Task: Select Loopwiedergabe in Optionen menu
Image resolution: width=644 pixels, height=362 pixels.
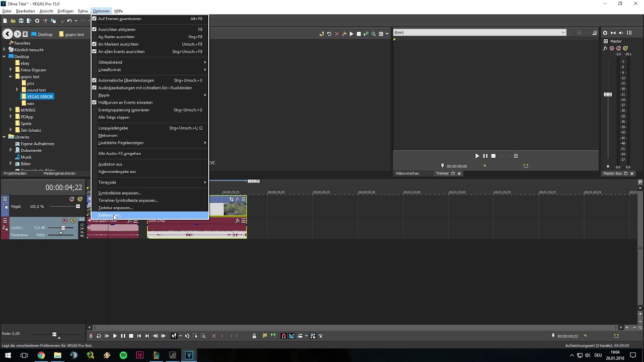Action: pos(150,128)
